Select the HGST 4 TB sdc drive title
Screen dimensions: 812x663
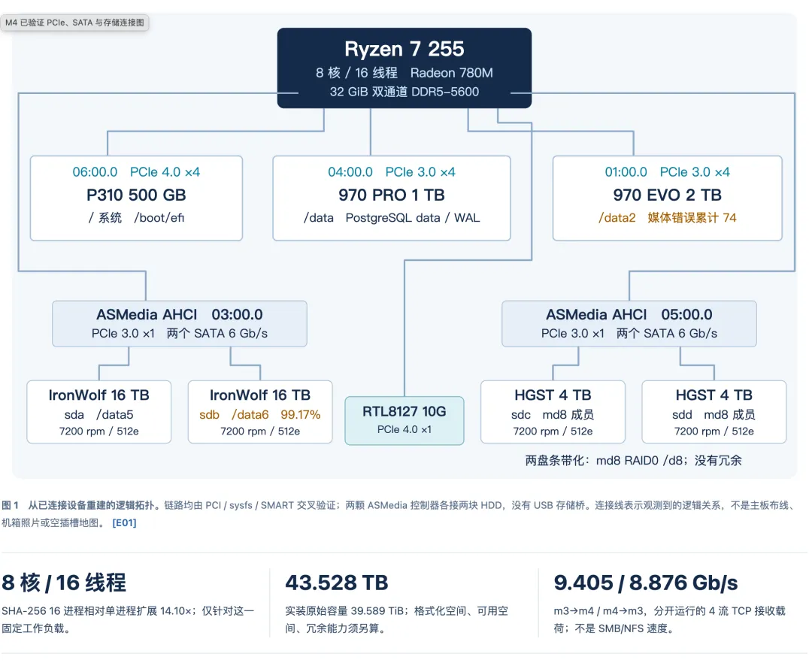553,395
